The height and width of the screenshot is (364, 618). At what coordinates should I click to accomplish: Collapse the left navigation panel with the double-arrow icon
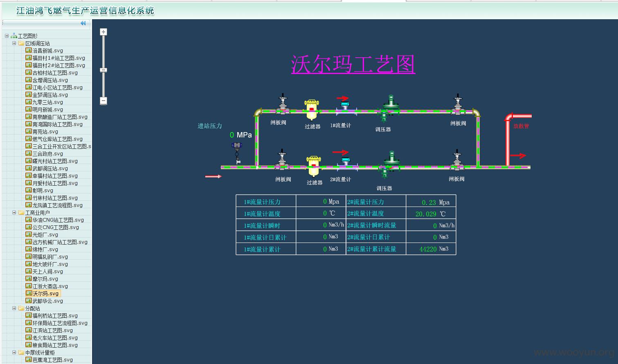pos(83,23)
